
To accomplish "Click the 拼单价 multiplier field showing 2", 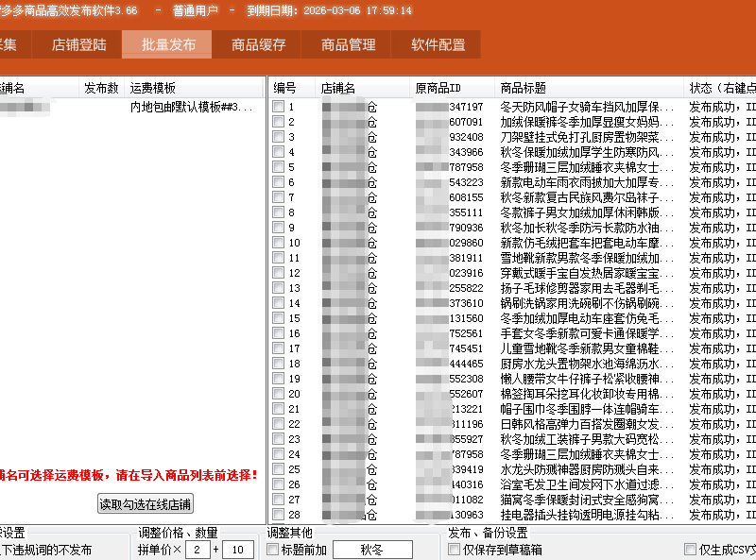I will (x=198, y=550).
